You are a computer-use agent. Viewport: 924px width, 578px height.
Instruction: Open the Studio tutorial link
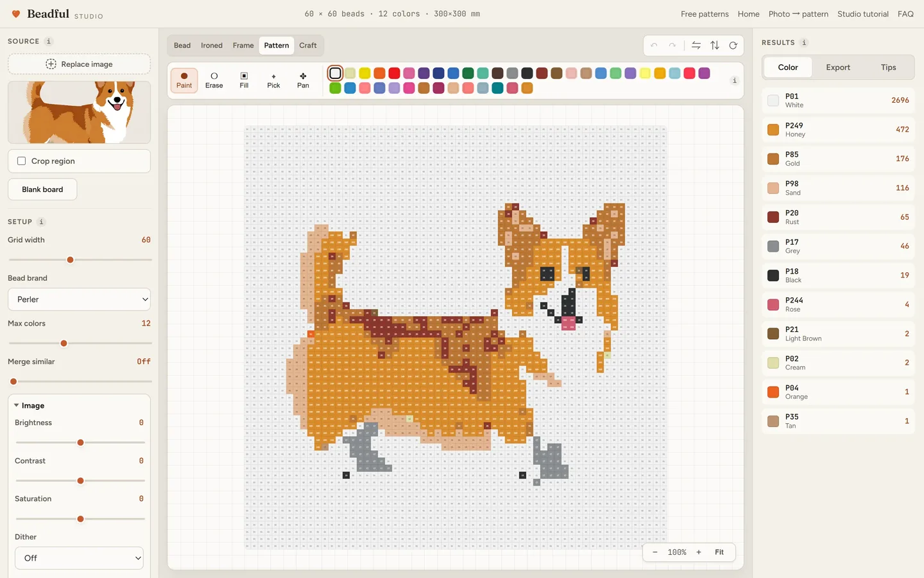[863, 14]
